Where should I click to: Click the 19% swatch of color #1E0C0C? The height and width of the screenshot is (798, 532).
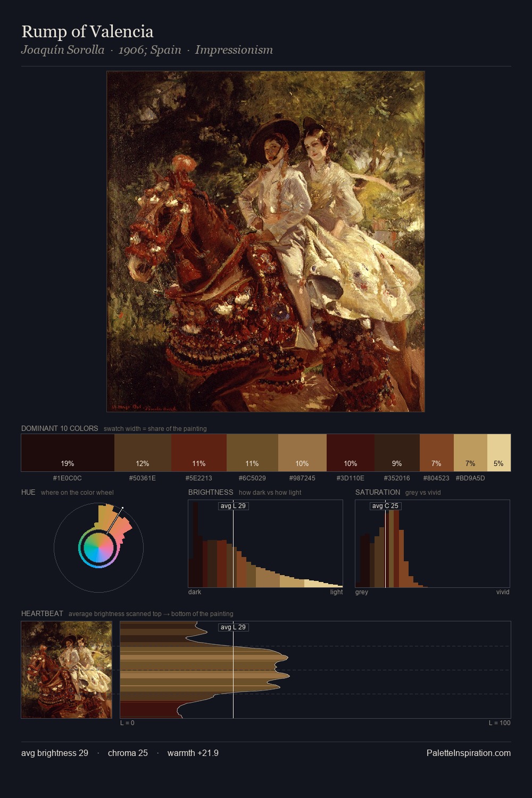pos(68,453)
